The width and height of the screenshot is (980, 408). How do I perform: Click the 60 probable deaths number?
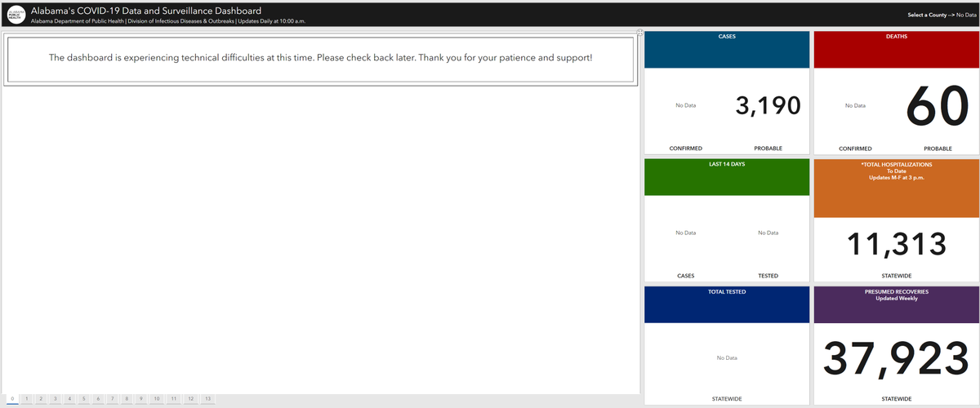coord(936,106)
